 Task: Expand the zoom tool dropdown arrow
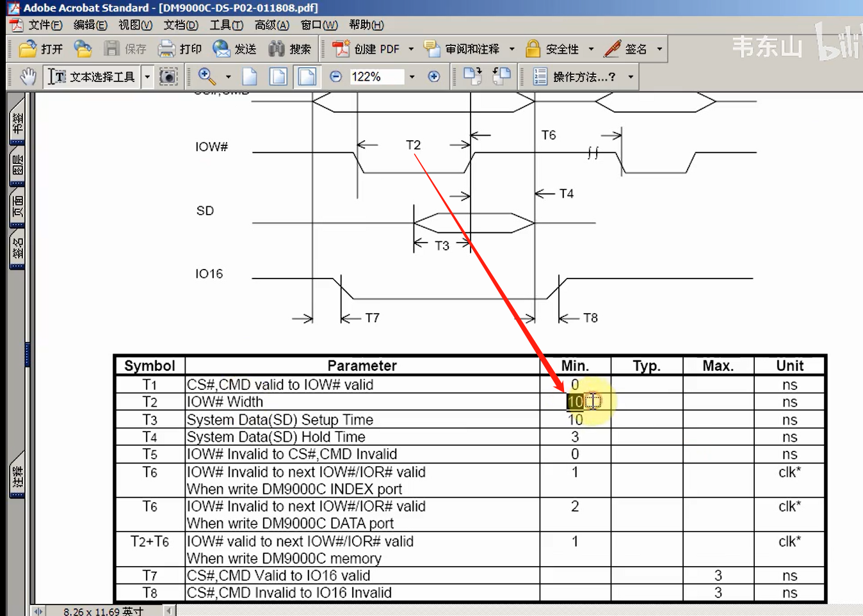228,77
